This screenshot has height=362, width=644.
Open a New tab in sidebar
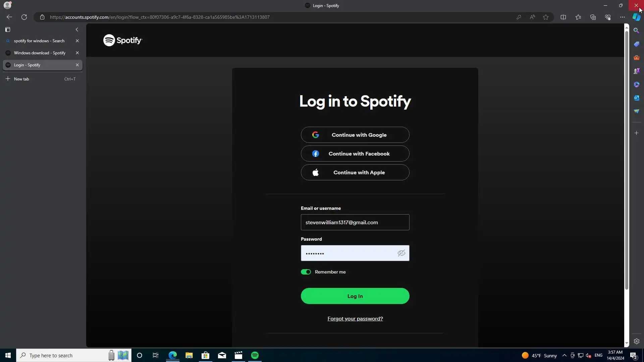[x=21, y=79]
